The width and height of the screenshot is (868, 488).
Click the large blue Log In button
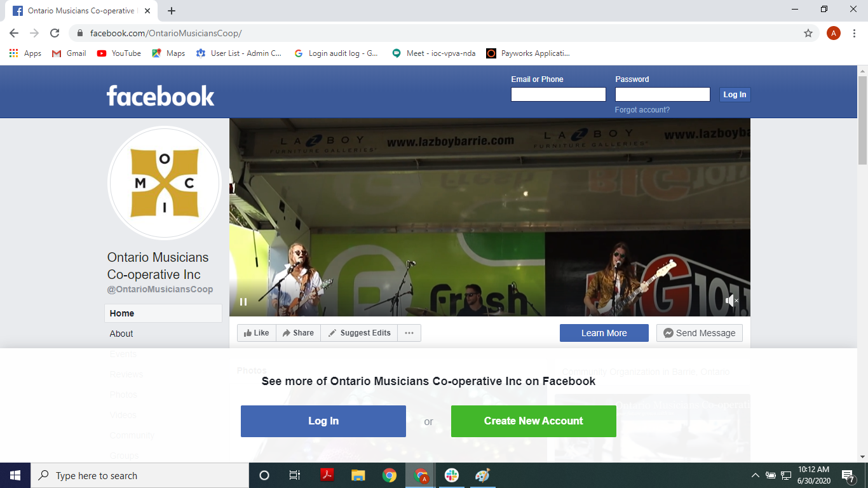pyautogui.click(x=323, y=421)
